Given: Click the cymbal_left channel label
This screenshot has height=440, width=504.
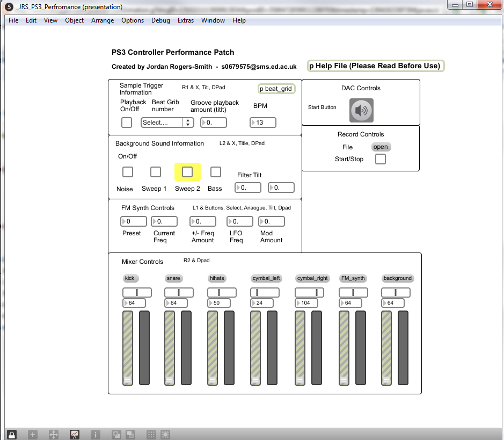Looking at the screenshot, I should (x=266, y=278).
